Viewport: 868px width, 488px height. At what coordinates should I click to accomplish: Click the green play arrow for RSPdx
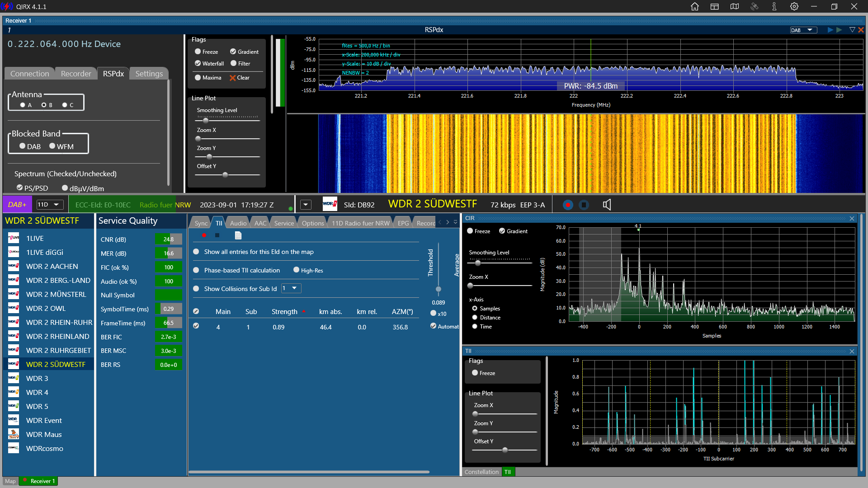tap(839, 30)
